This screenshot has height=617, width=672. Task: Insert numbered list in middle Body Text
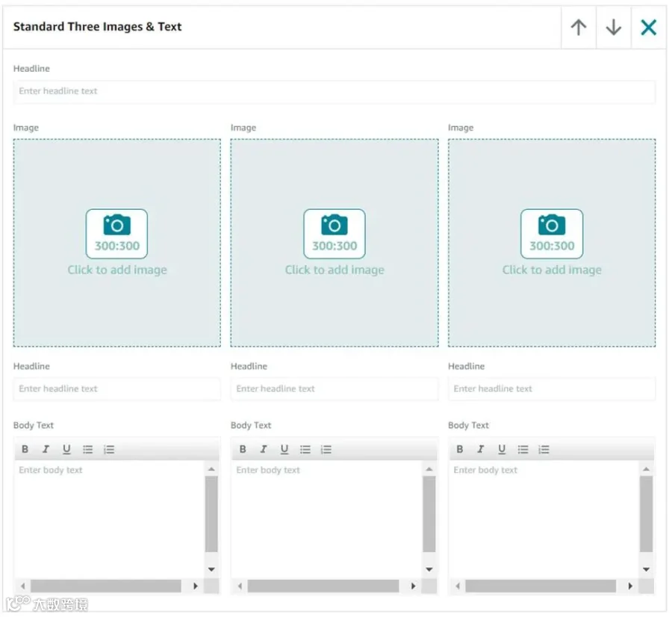tap(326, 450)
